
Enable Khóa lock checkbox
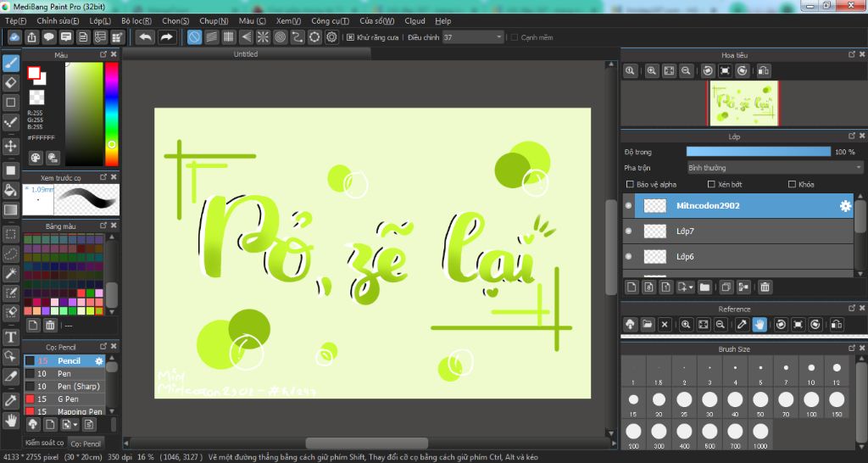coord(792,184)
